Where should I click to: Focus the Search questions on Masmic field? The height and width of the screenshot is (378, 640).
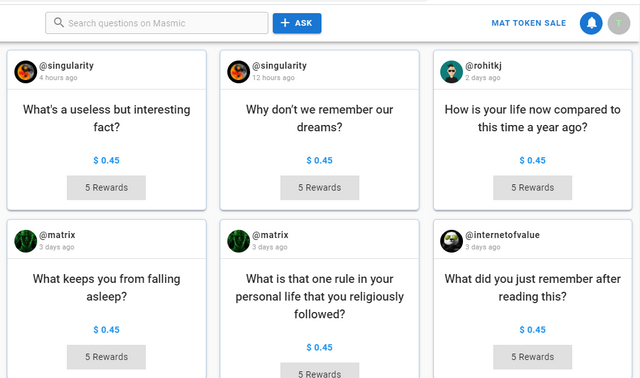click(157, 23)
